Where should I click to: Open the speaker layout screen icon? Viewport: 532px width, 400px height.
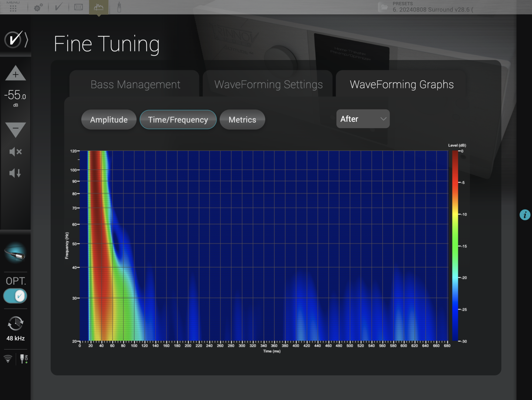(78, 7)
